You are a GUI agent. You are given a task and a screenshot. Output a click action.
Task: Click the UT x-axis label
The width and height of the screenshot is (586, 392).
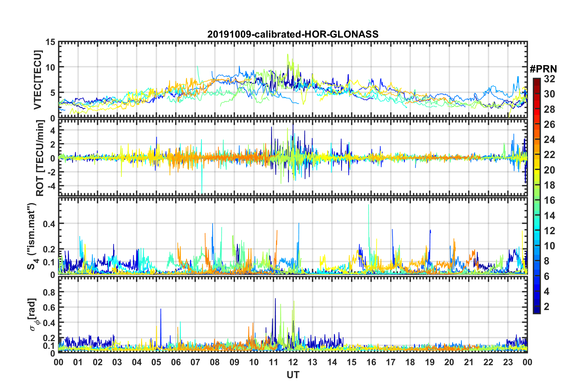293,375
